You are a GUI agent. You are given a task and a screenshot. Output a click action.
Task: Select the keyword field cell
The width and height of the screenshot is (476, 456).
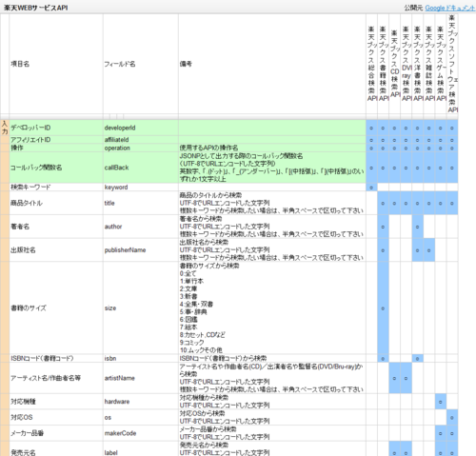141,188
